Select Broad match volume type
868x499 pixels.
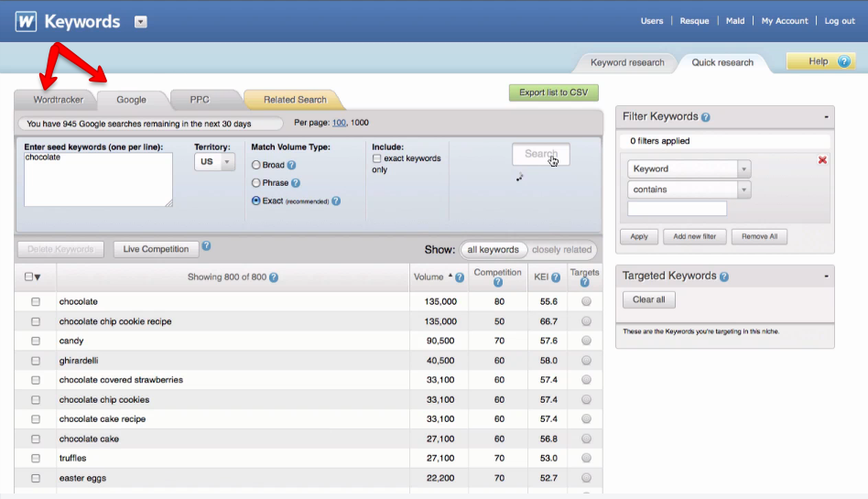point(255,165)
